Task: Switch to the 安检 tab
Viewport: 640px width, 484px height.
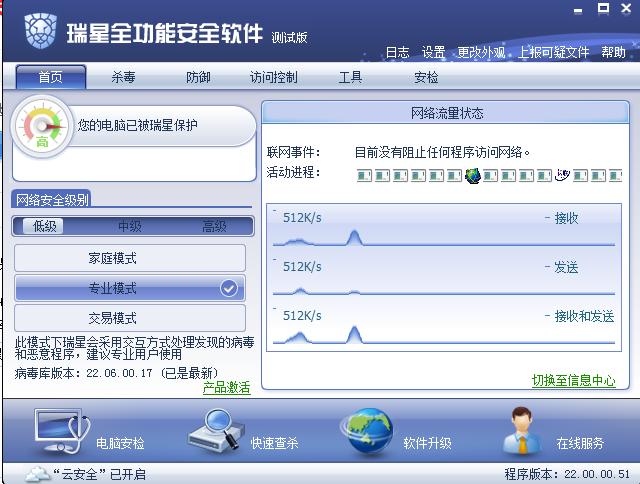Action: coord(426,77)
